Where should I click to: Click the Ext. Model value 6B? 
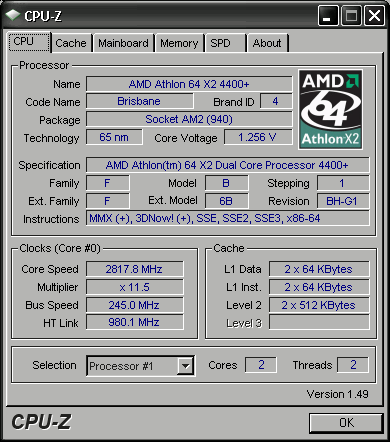(x=226, y=201)
